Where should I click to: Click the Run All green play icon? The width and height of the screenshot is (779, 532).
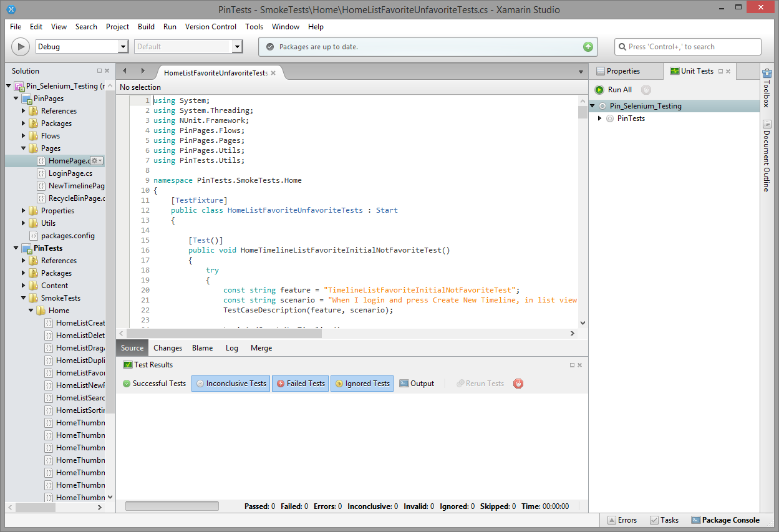(x=599, y=90)
